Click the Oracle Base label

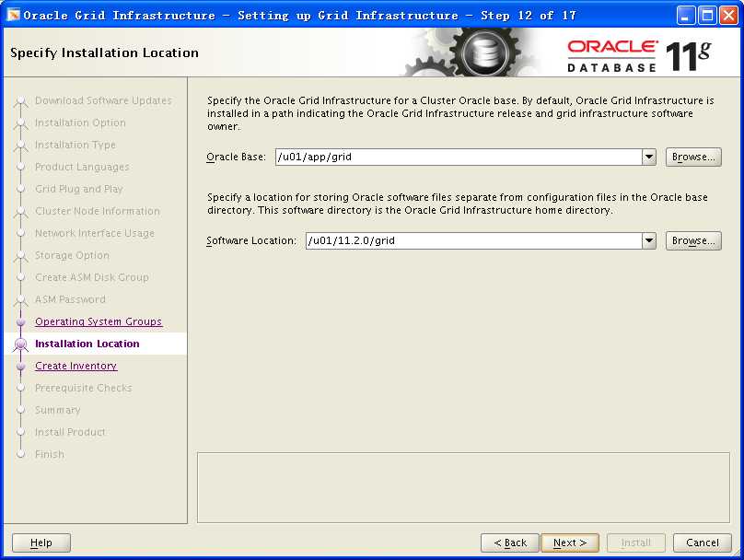(x=236, y=157)
